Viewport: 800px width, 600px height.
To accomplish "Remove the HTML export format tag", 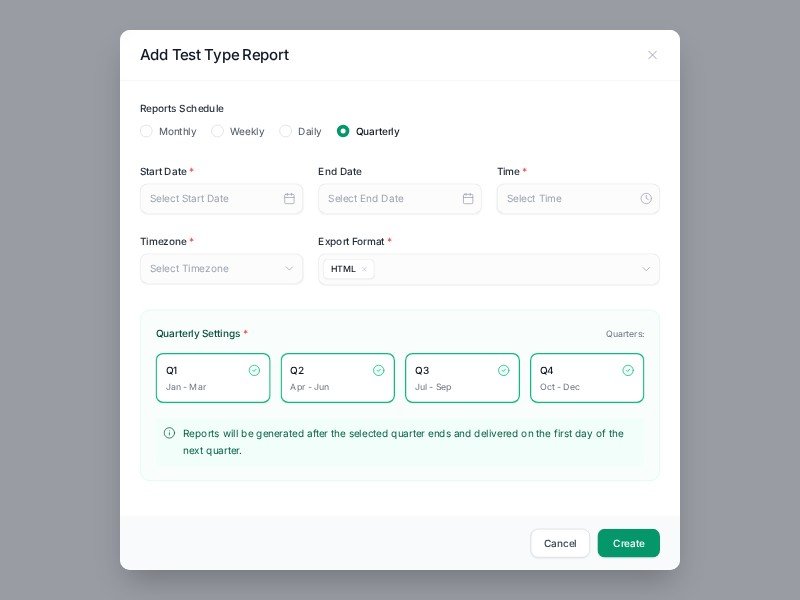I will tap(364, 269).
